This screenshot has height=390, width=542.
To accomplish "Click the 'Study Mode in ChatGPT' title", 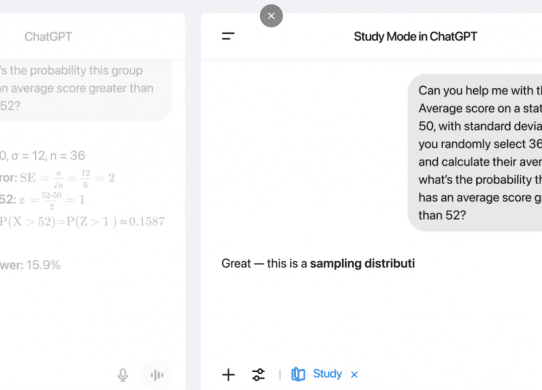I will point(415,36).
